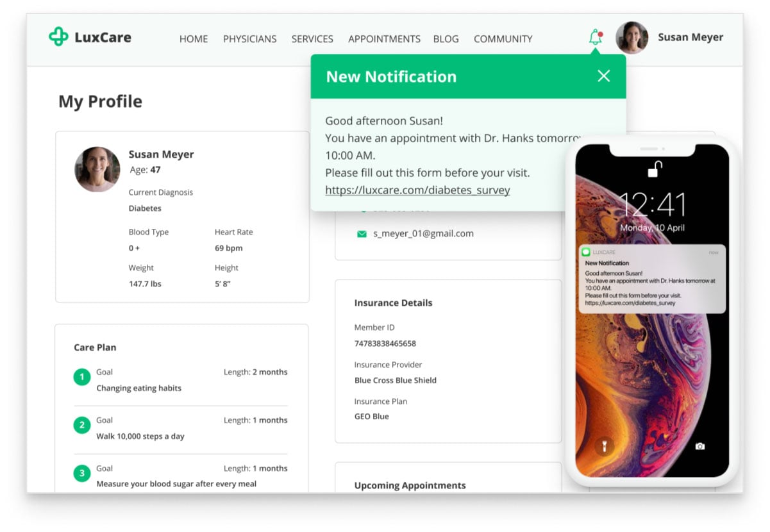Click the LuxCare cross logo icon
This screenshot has height=532, width=770.
58,37
